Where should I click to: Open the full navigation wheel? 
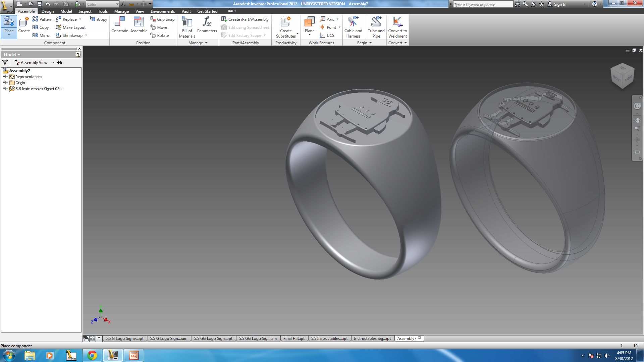(x=637, y=106)
